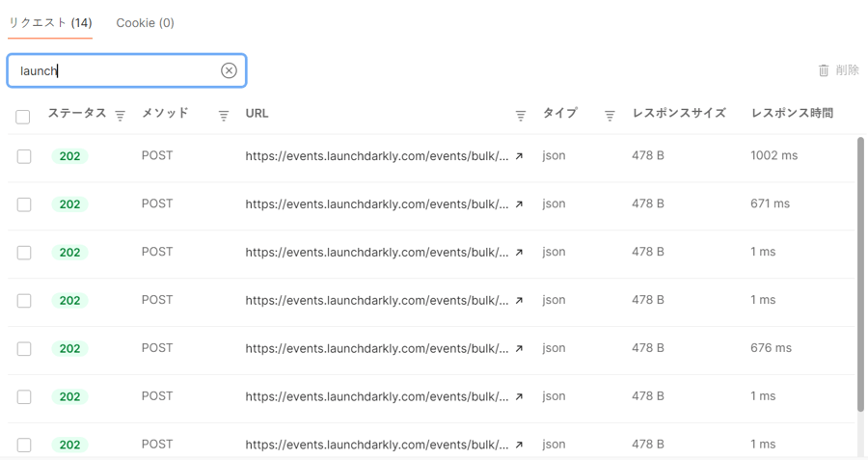Screen dimensions: 868x460
Task: Click POST in the 676 ms row
Action: coord(157,348)
